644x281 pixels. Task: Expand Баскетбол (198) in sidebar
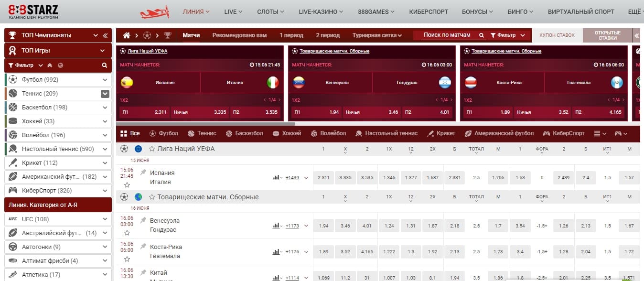(x=105, y=108)
